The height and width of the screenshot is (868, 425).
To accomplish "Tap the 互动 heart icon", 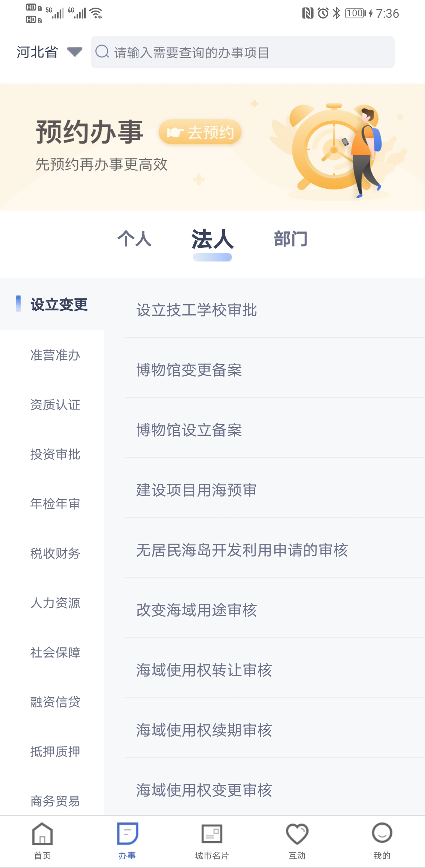I will pyautogui.click(x=297, y=834).
